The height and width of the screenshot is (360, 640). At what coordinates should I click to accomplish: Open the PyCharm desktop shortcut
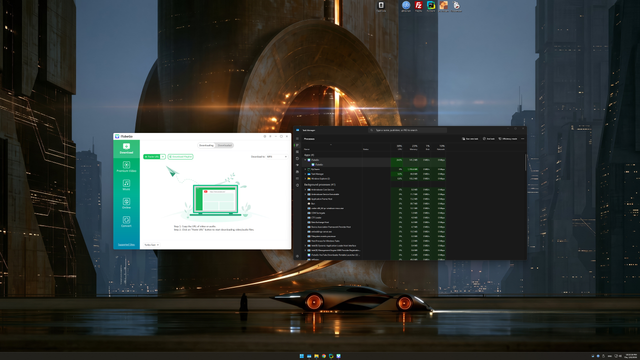coord(431,6)
